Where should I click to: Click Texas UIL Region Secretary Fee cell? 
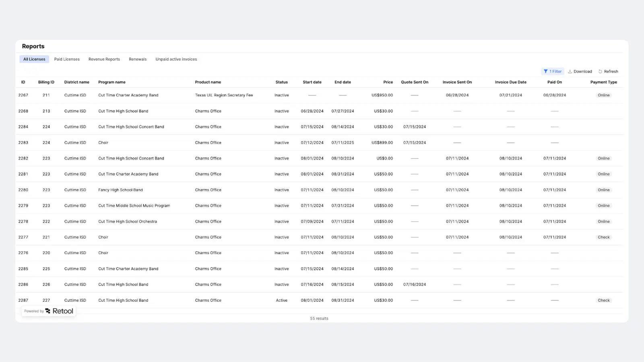pos(224,95)
